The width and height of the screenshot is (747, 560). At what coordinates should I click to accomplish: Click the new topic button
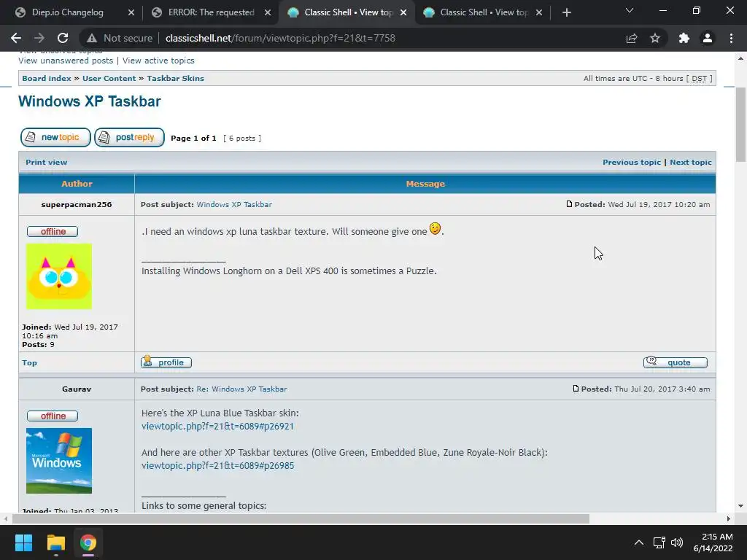(55, 137)
